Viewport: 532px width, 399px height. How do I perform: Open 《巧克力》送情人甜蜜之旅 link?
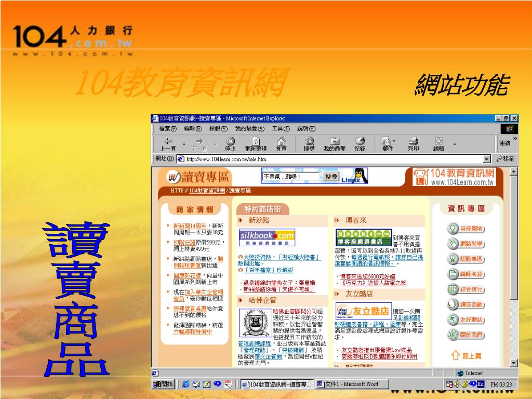pos(373,283)
